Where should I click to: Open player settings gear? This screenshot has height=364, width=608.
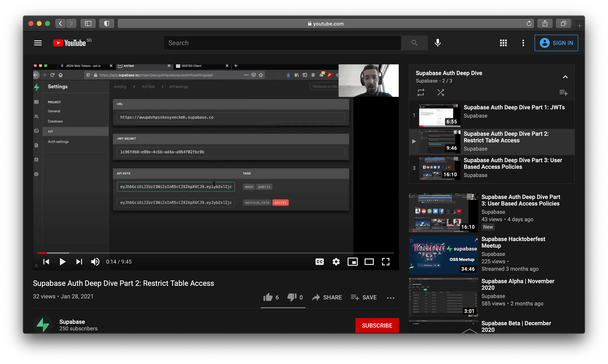336,262
